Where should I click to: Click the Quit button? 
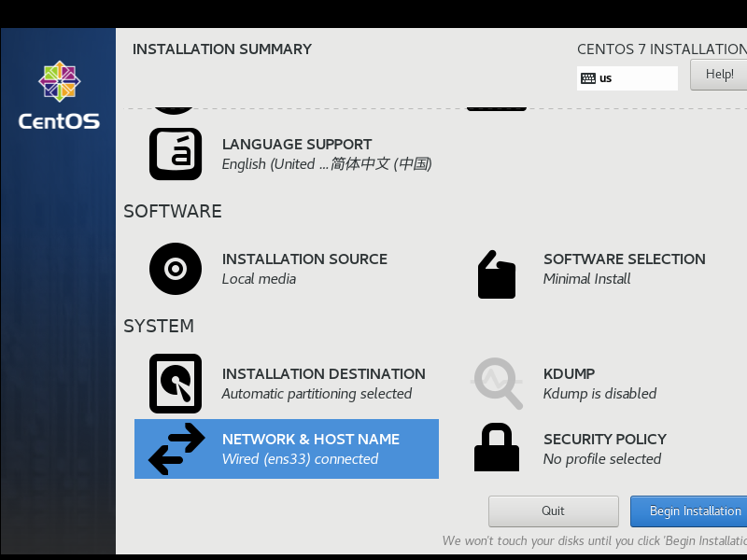point(553,511)
